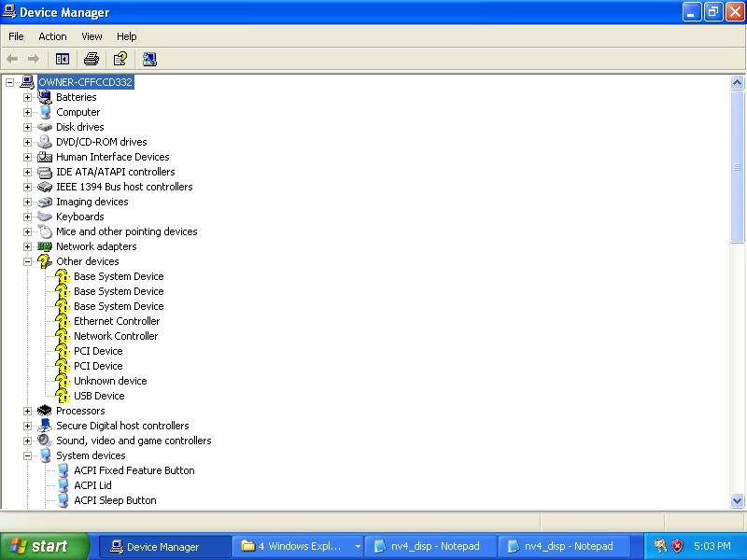Screen dimensions: 747x560
Task: Select ACPI Fixed Feature Button
Action: click(134, 471)
